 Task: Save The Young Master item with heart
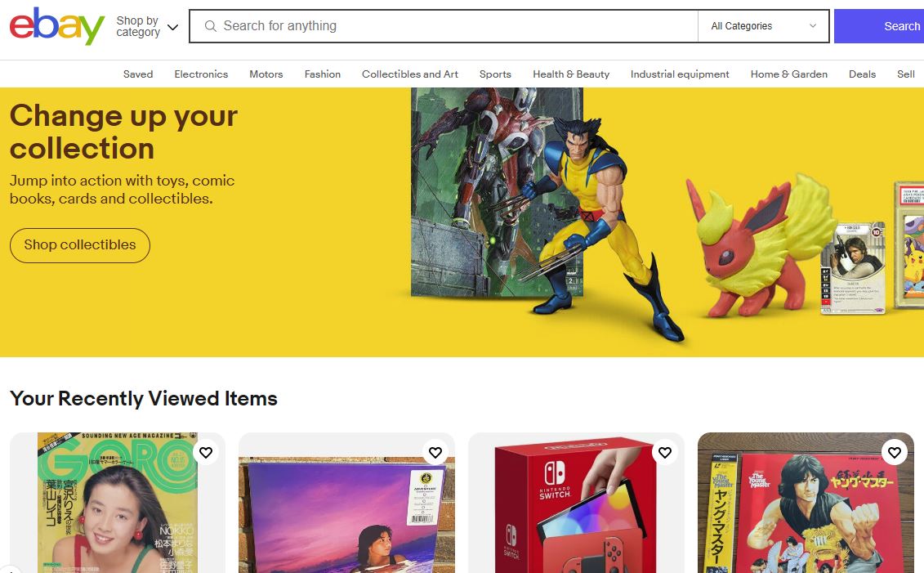(895, 452)
